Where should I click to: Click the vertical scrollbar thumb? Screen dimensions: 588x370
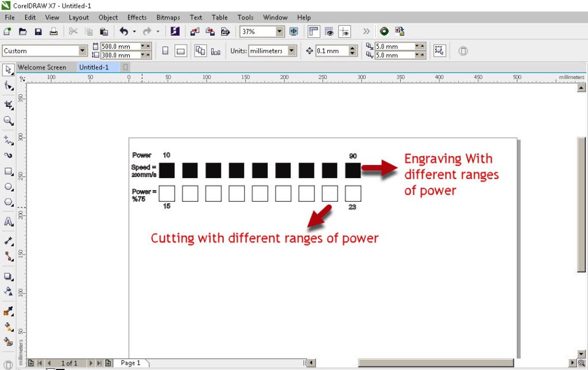[x=581, y=205]
